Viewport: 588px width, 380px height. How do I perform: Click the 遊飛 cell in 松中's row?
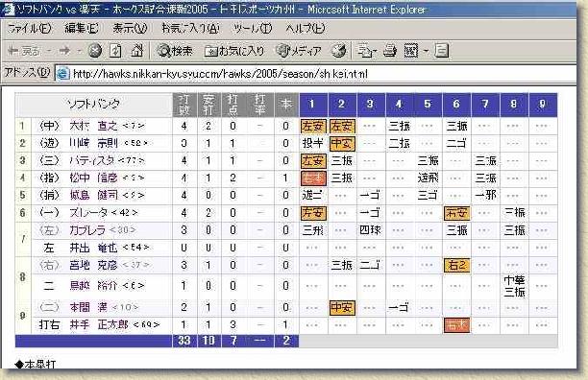428,178
